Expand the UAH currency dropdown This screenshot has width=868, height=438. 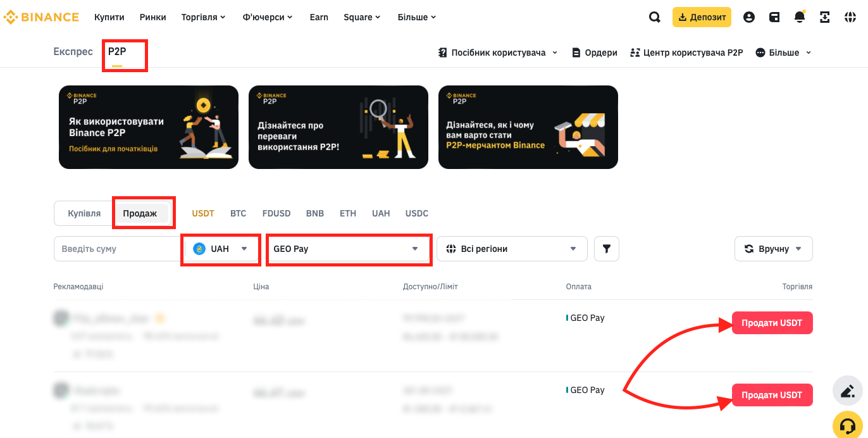point(220,249)
